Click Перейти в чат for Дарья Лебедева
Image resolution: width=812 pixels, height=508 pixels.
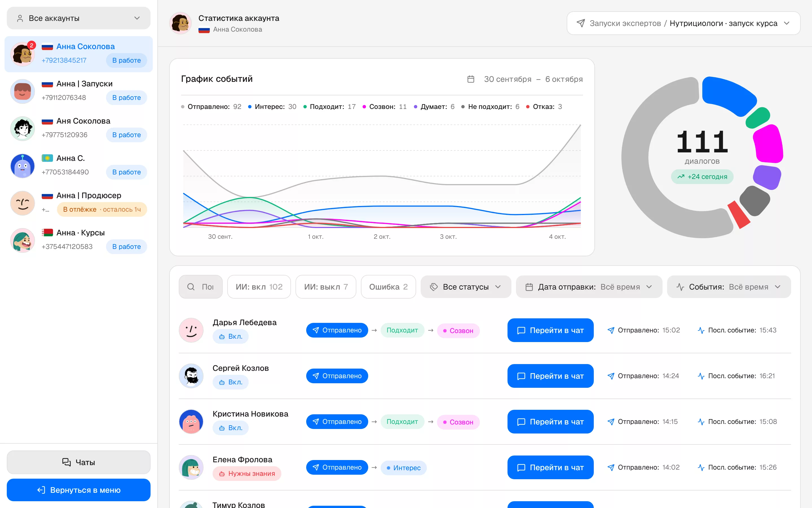click(550, 330)
